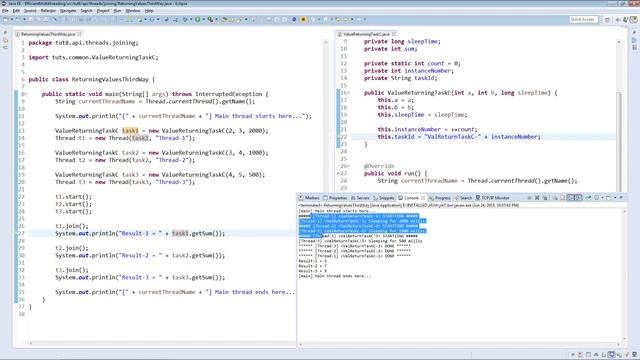Image resolution: width=640 pixels, height=360 pixels.
Task: Open the Help menu
Action: [x=149, y=11]
